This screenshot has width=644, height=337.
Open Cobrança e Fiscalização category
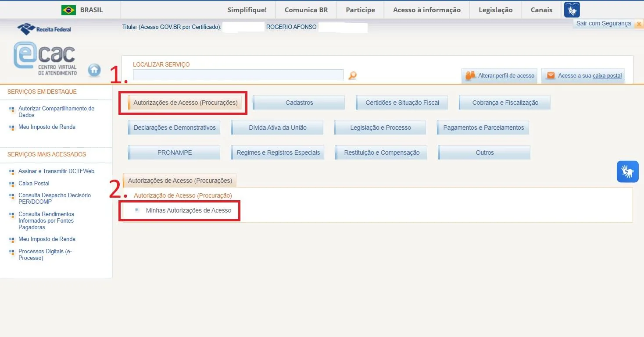(x=505, y=103)
